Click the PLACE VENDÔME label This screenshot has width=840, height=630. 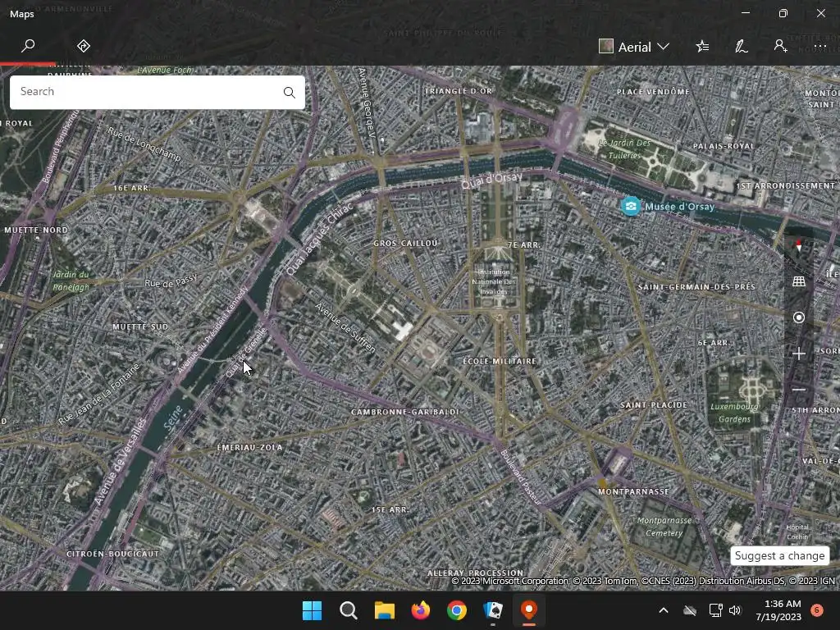653,92
